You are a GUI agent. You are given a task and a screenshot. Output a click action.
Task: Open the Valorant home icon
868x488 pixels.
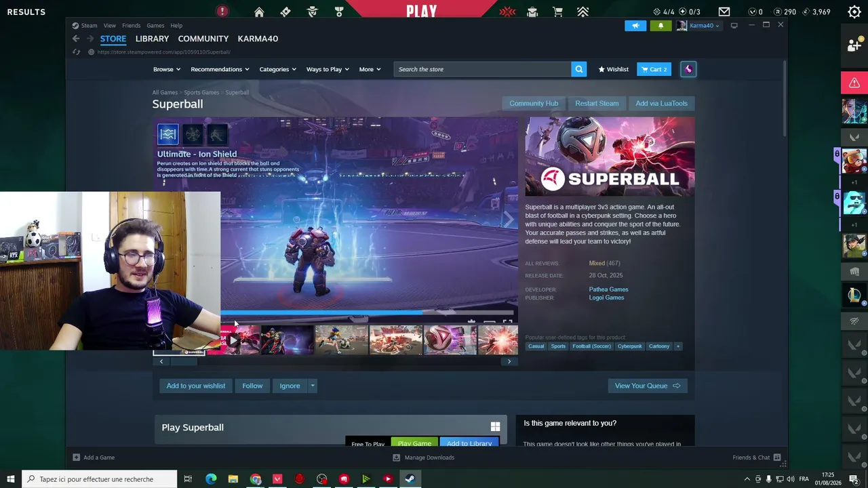[x=259, y=12]
